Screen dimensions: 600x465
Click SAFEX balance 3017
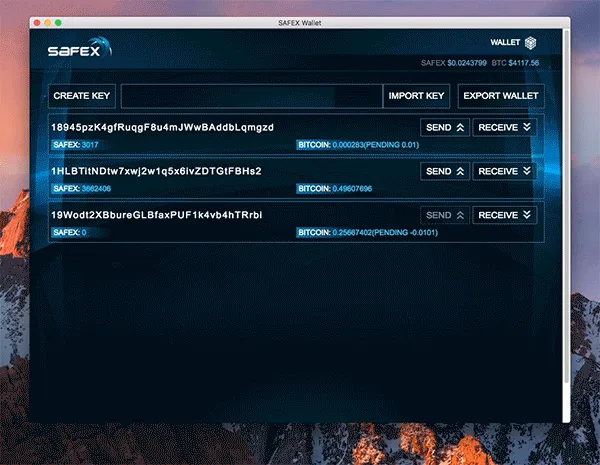76,145
